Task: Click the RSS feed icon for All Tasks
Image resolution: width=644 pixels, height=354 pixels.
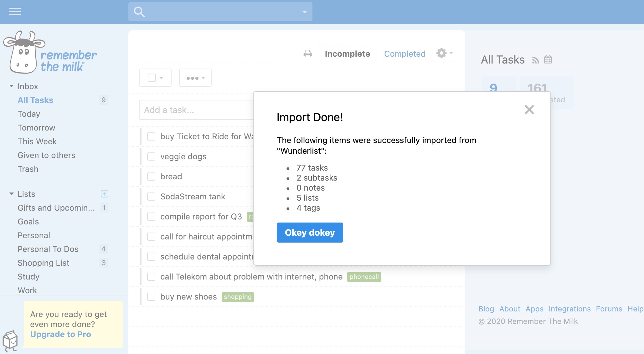Action: pos(534,61)
